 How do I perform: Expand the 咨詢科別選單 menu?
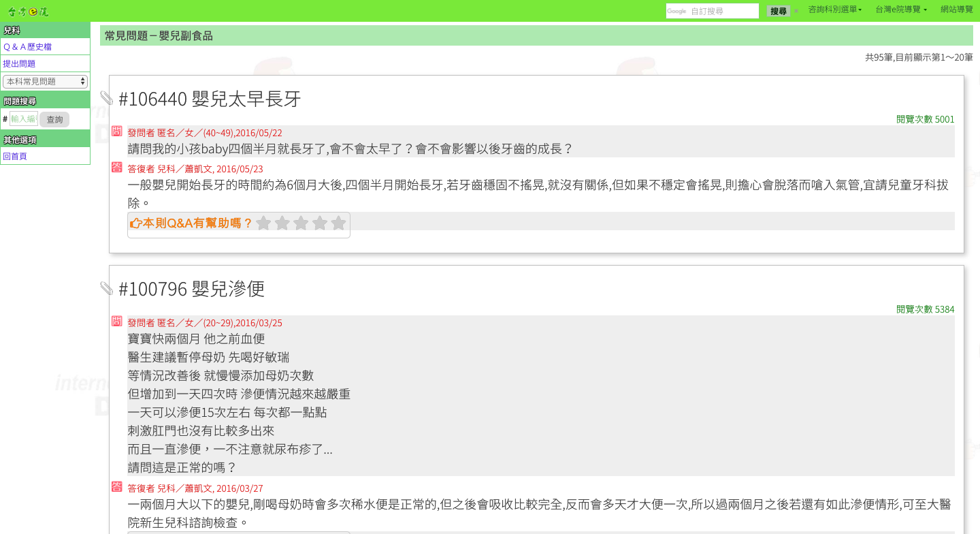coord(834,10)
